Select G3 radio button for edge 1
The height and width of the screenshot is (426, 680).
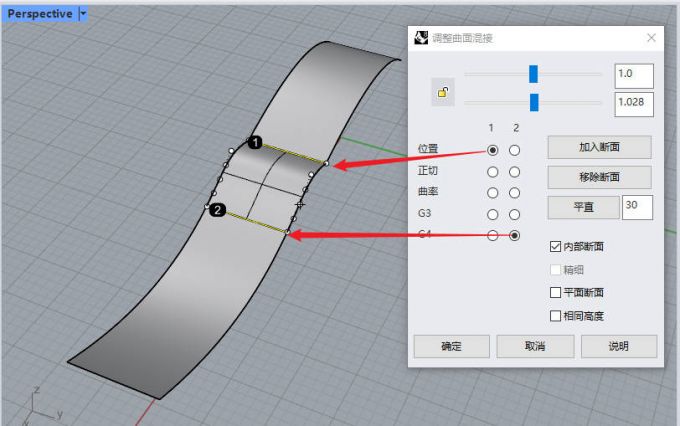[x=492, y=214]
